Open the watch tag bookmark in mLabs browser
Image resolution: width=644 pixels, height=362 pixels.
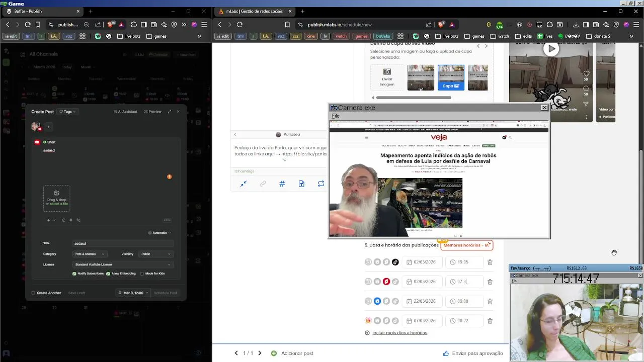[341, 36]
